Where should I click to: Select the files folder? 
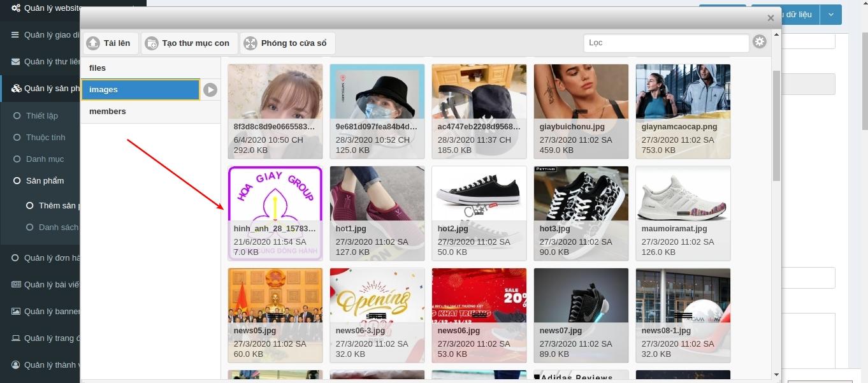coord(150,68)
